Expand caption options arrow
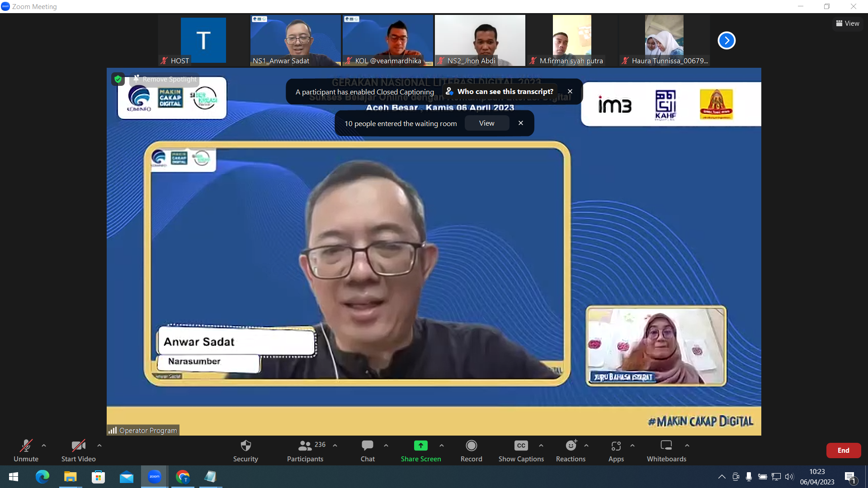Viewport: 868px width, 488px height. [x=541, y=446]
